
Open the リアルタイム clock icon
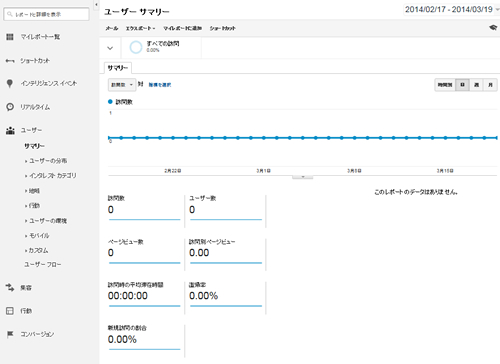point(10,107)
